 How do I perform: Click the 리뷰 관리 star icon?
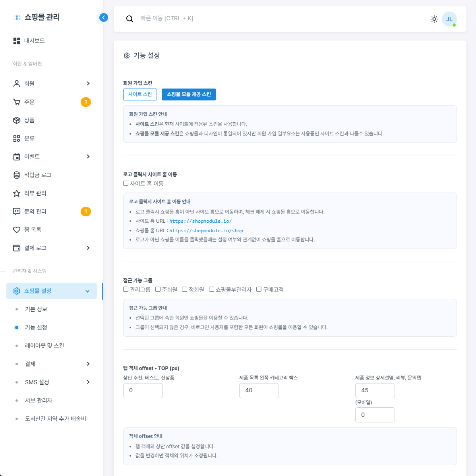pos(17,193)
